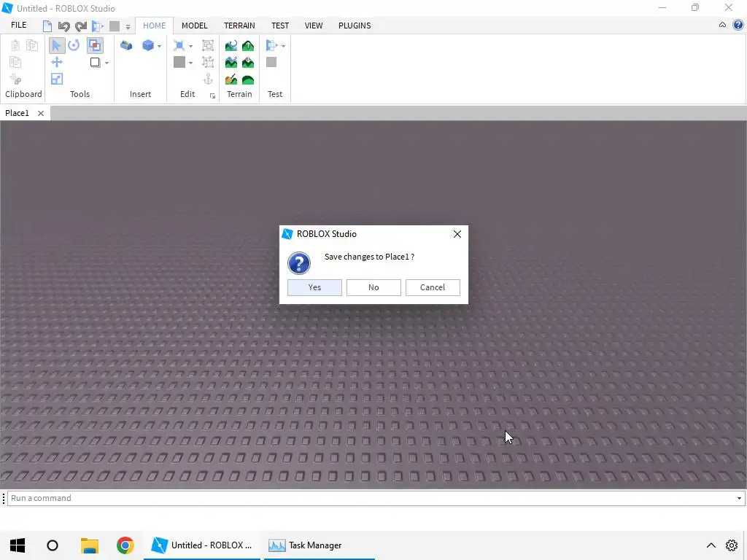This screenshot has width=747, height=560.
Task: Close the Place1 tab
Action: click(41, 113)
